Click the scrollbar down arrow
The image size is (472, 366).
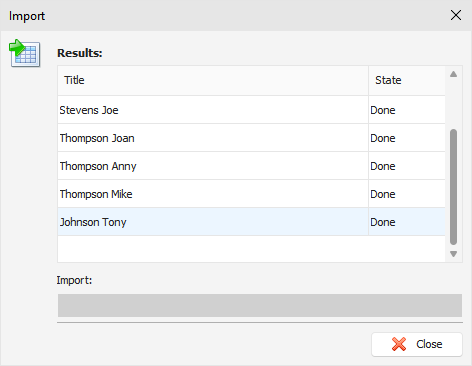pyautogui.click(x=453, y=254)
